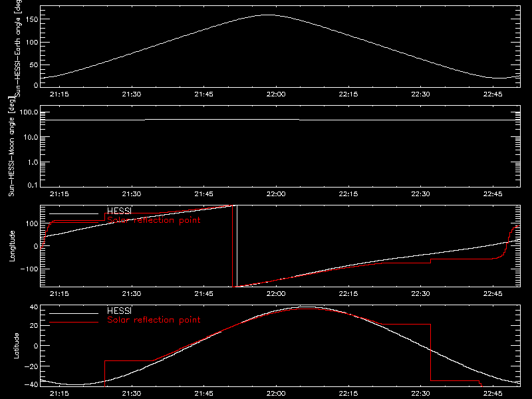Click the 0 tick label in Latitude plot

point(37,346)
